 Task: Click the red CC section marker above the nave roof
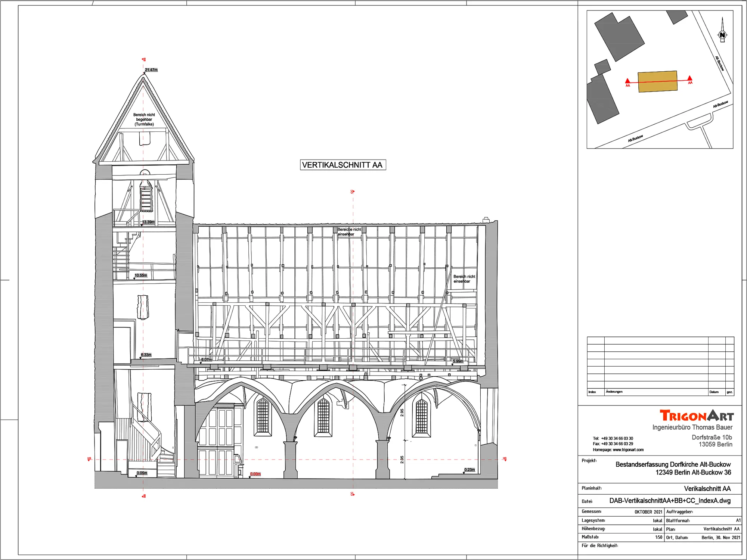[352, 192]
